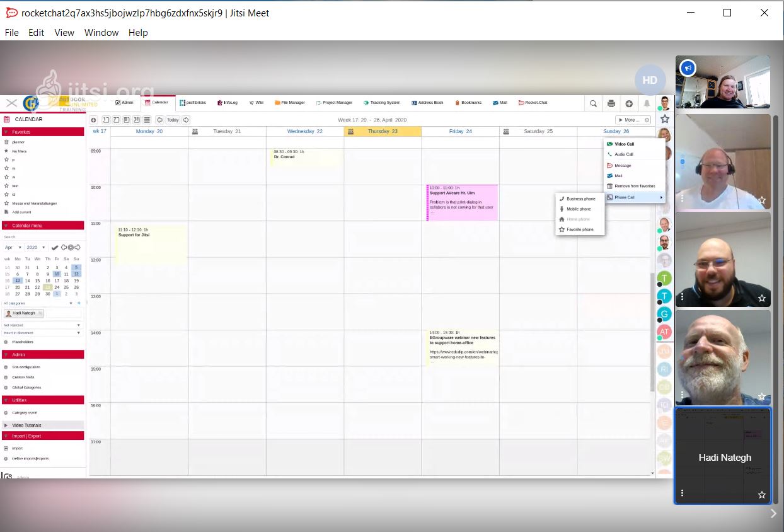Open the notifications bell icon
Screen dimensions: 784x532
[x=647, y=103]
